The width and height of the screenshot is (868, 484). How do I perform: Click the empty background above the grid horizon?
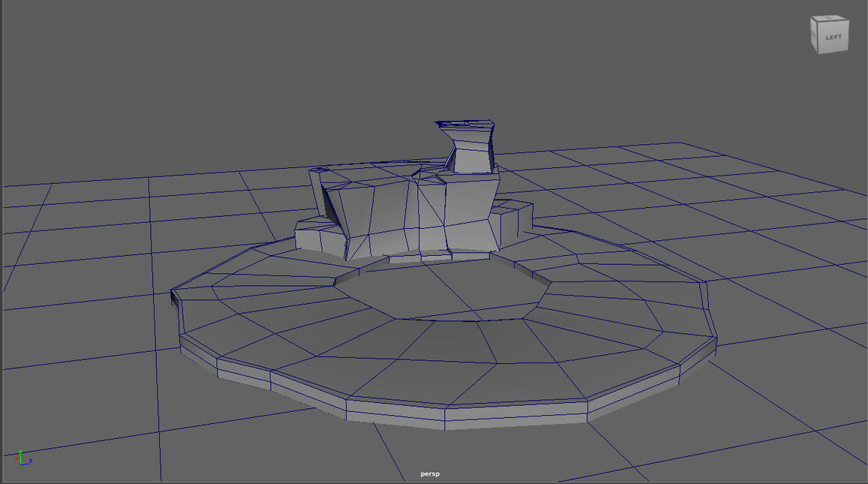pyautogui.click(x=225, y=75)
